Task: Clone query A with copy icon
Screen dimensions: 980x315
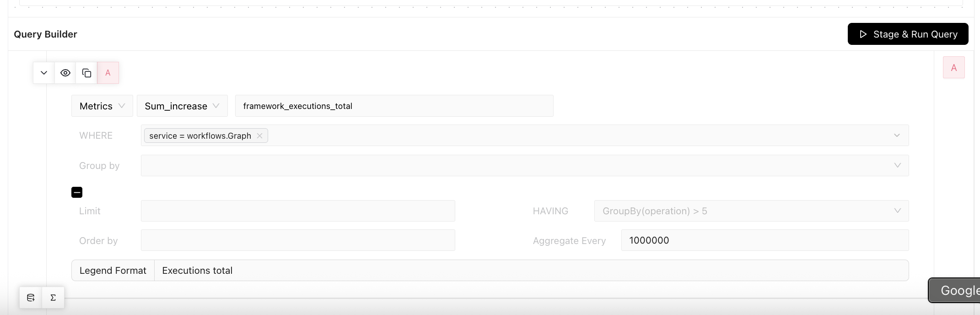Action: pyautogui.click(x=86, y=73)
